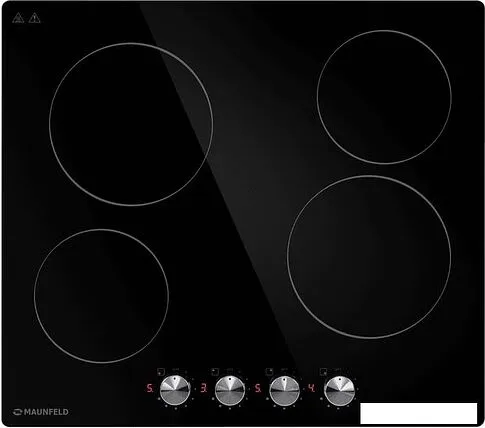Image resolution: width=485 pixels, height=428 pixels.
Task: Select the large rear-left cooking zone
Action: pyautogui.click(x=131, y=124)
